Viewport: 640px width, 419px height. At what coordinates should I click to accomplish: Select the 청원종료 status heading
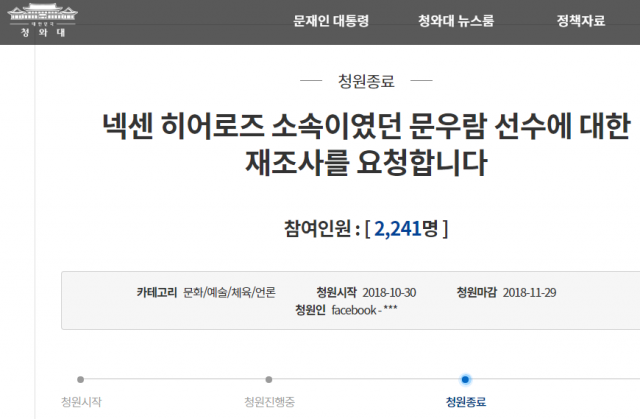[x=366, y=81]
